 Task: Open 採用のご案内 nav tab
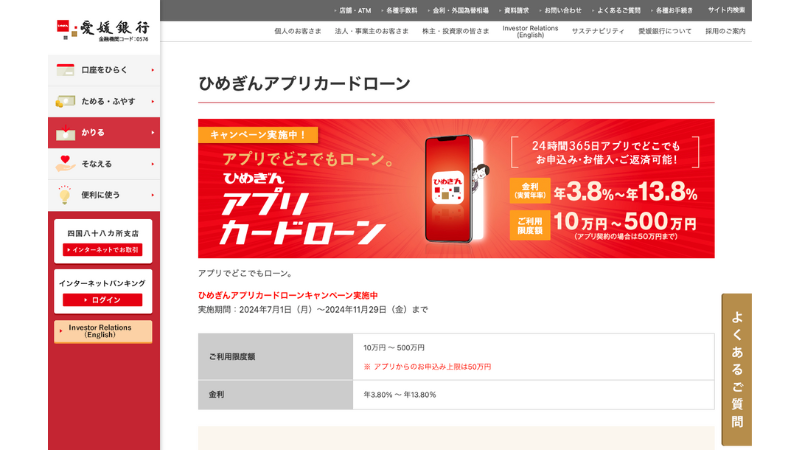725,31
